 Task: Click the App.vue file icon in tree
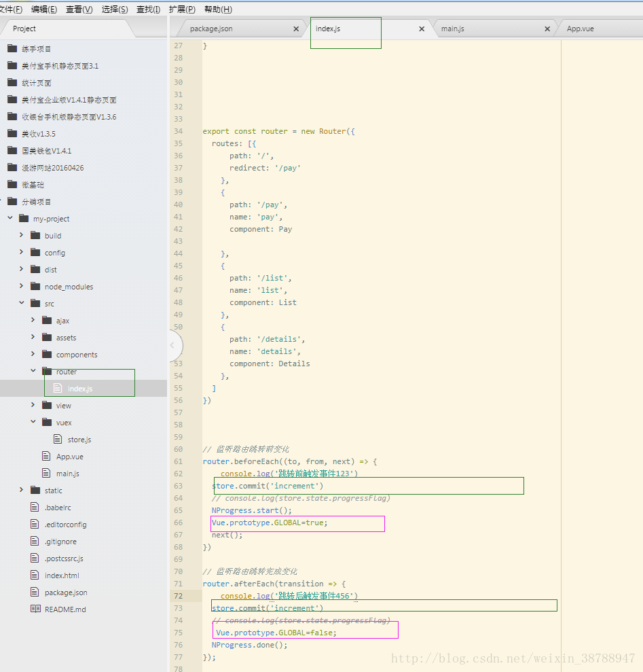coord(46,456)
